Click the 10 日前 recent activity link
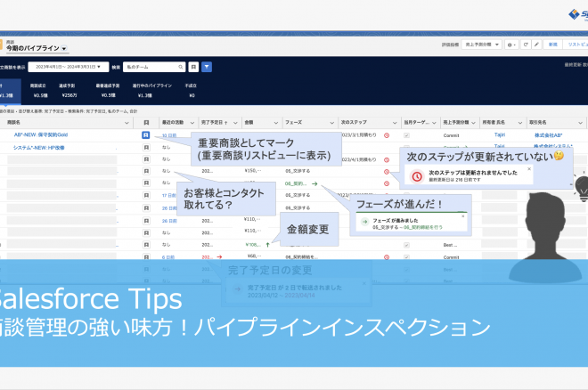 (169, 135)
